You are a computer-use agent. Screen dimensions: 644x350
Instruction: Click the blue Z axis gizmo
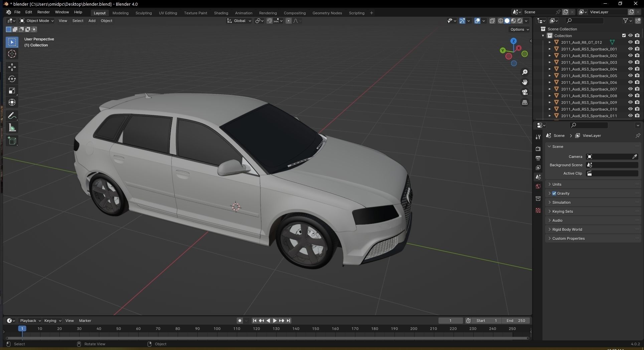(513, 41)
